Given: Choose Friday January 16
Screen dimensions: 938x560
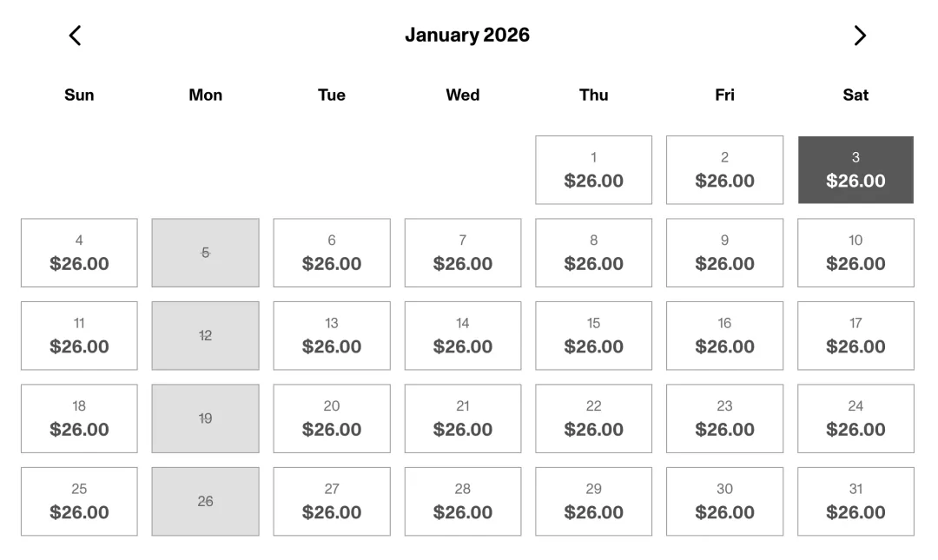Looking at the screenshot, I should 724,336.
